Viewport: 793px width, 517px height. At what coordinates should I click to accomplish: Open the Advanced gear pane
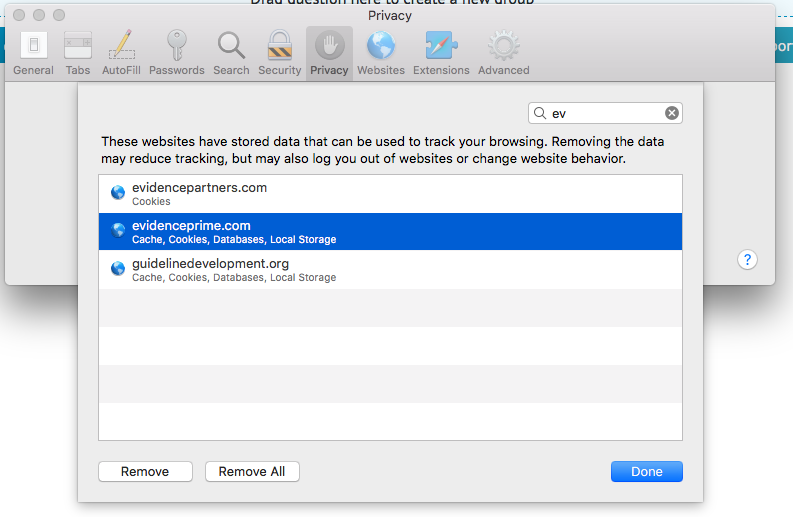[504, 53]
